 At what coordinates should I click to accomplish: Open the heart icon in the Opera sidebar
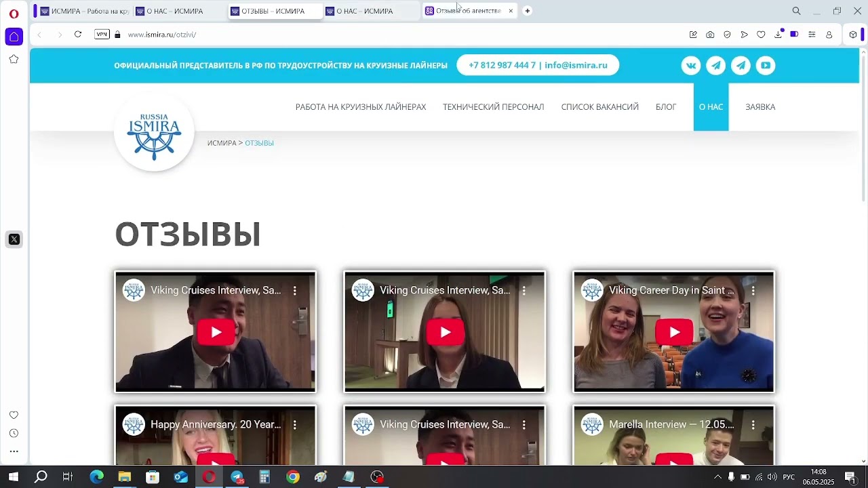click(14, 415)
